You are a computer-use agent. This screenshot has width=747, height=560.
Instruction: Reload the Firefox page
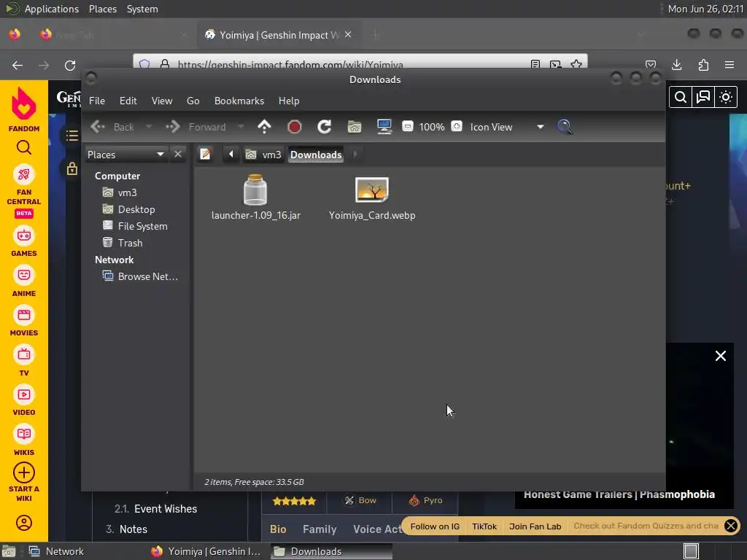point(70,65)
